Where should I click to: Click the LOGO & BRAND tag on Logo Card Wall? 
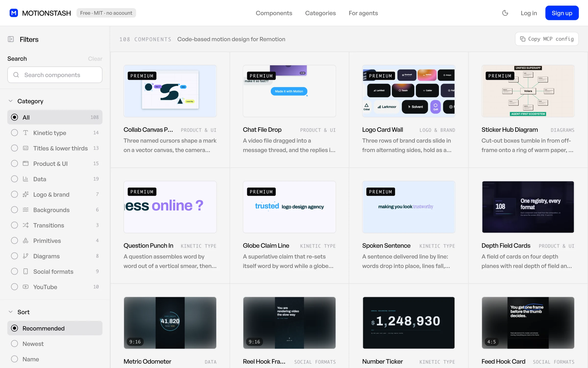tap(437, 130)
